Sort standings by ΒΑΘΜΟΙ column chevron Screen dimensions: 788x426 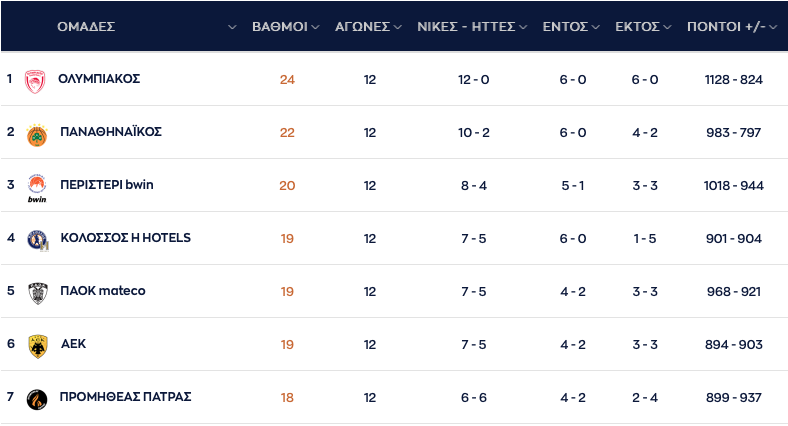pyautogui.click(x=315, y=27)
